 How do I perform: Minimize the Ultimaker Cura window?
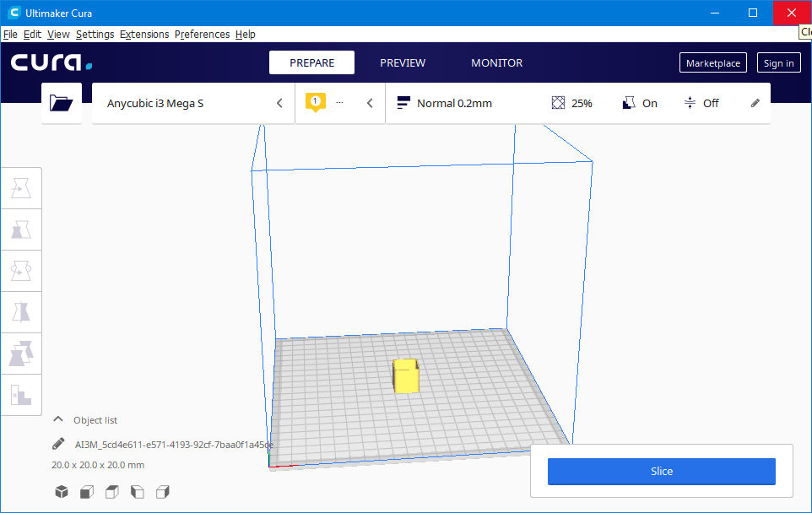715,13
